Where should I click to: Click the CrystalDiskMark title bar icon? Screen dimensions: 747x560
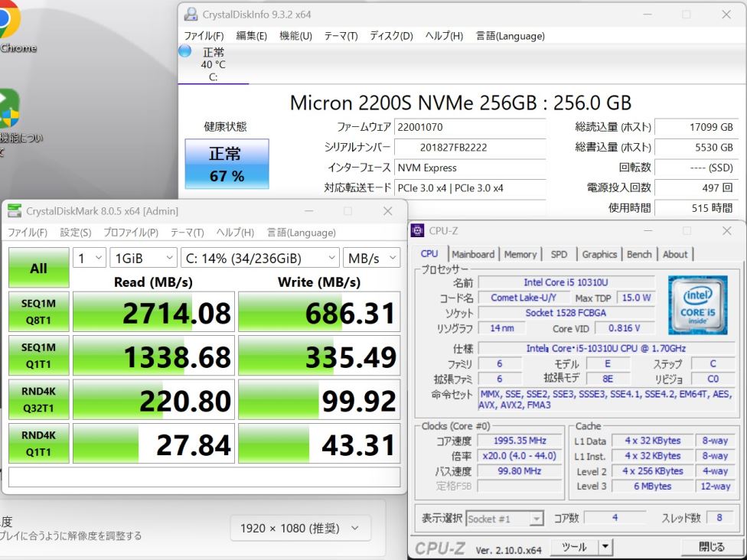pos(15,211)
